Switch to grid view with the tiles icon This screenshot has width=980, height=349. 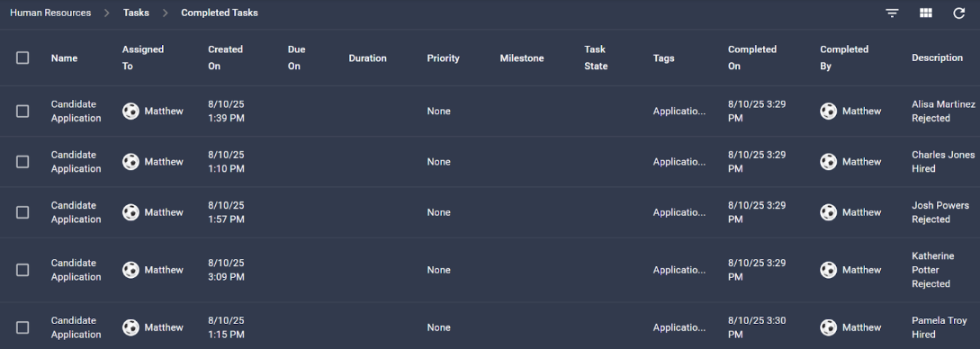click(926, 13)
